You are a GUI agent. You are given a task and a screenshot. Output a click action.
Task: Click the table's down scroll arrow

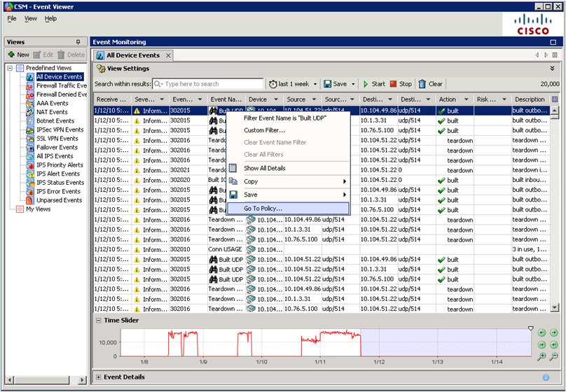pyautogui.click(x=555, y=307)
